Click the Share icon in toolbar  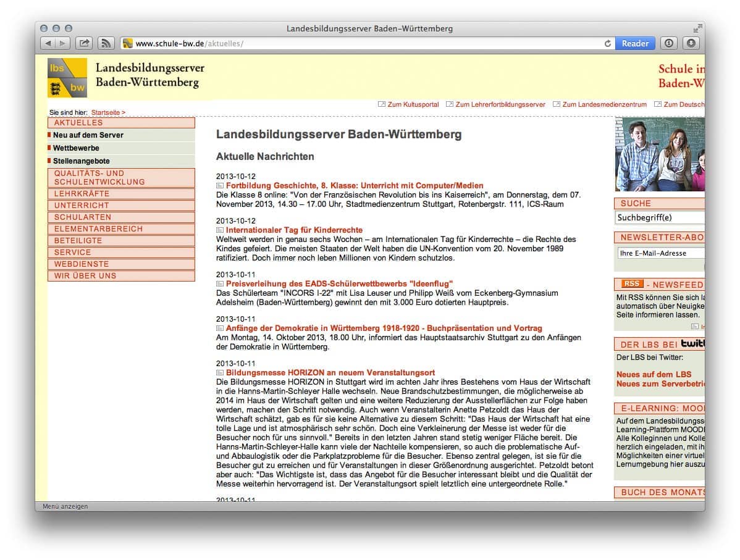pyautogui.click(x=84, y=43)
